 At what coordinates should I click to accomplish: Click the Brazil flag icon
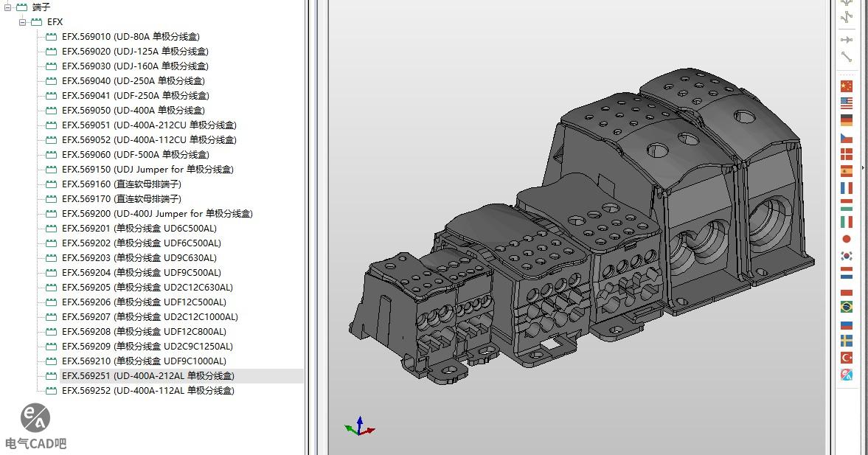[x=846, y=307]
